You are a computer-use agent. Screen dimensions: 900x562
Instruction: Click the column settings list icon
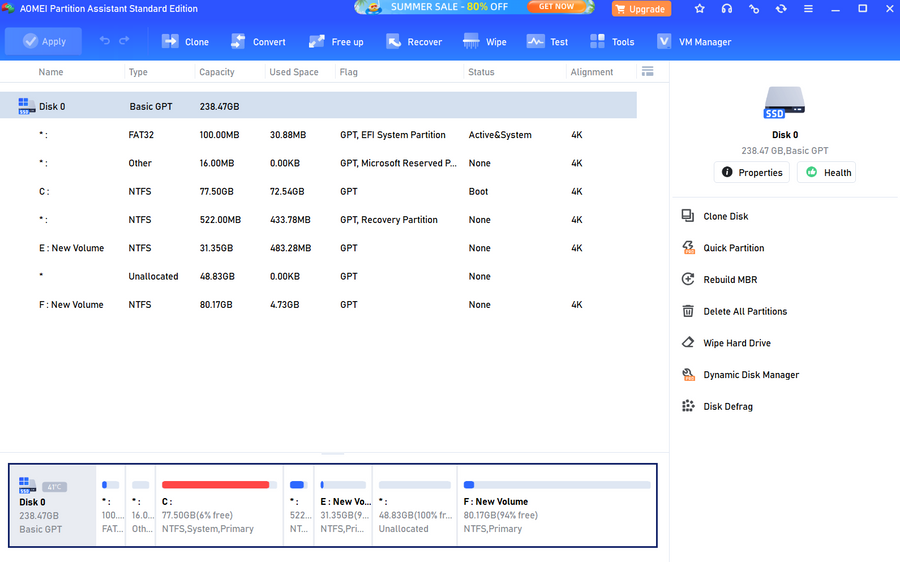click(x=647, y=71)
